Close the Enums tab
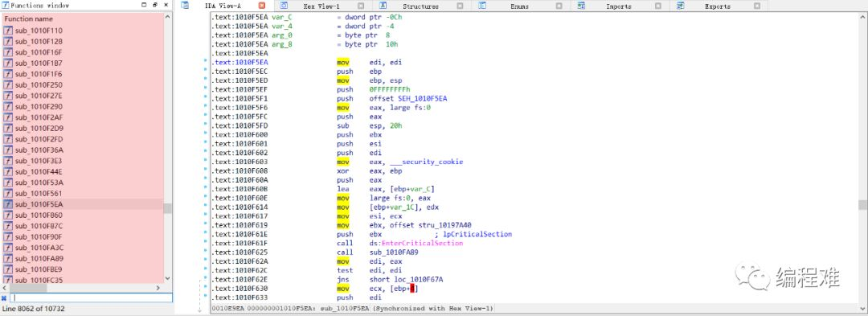The image size is (868, 316). (x=559, y=6)
